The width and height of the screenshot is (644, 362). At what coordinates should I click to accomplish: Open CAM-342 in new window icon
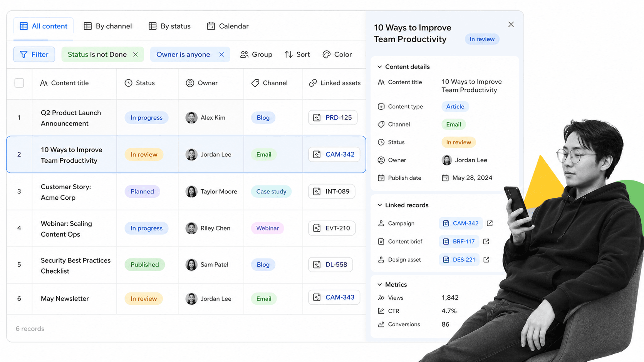490,224
